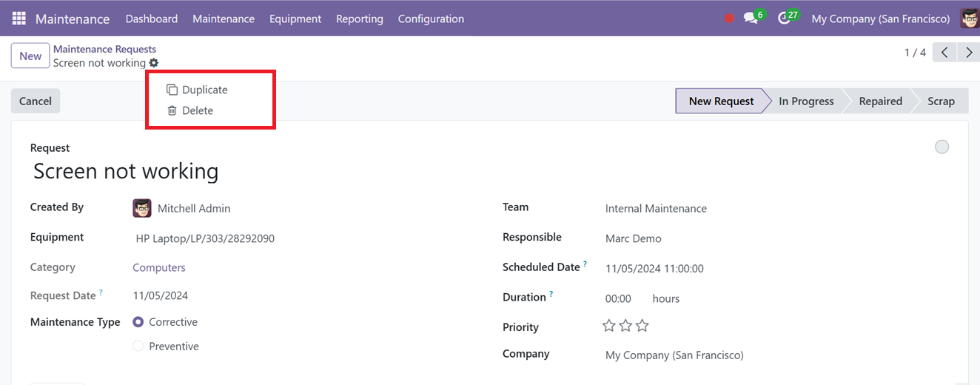The width and height of the screenshot is (980, 385).
Task: Toggle the grey kanban state circle
Action: point(942,147)
